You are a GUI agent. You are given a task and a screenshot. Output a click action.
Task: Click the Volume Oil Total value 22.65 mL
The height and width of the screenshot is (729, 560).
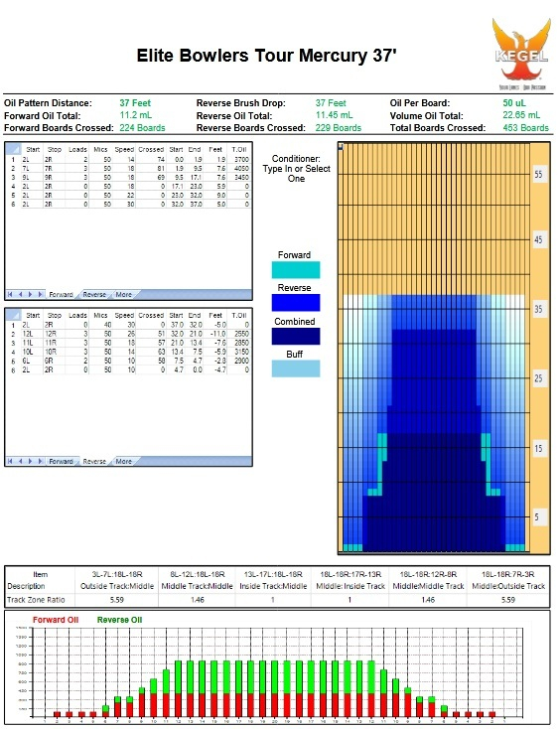coord(521,115)
